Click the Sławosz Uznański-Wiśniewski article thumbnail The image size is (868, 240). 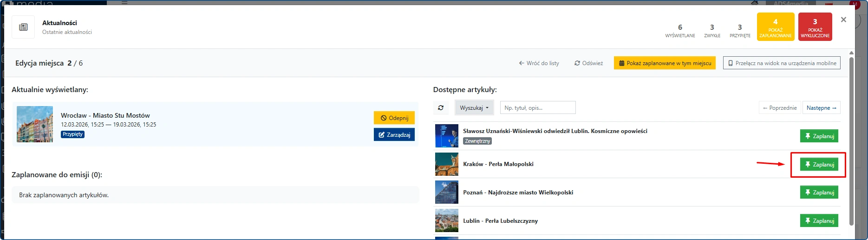447,136
